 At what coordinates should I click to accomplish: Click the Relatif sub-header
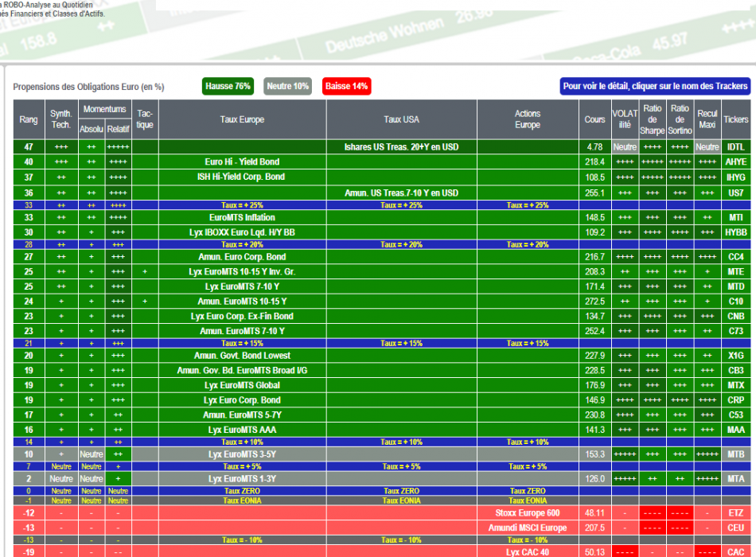[118, 129]
